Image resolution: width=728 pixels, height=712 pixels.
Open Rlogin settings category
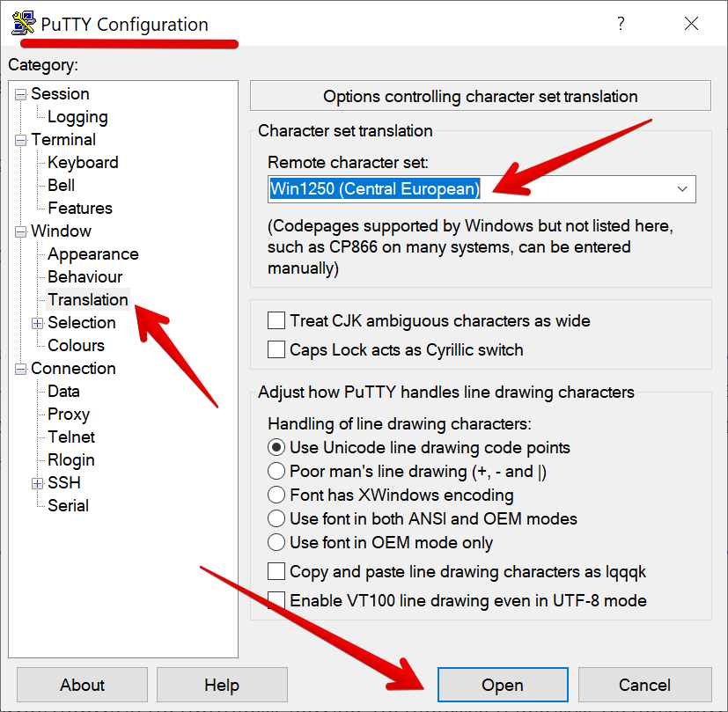71,460
